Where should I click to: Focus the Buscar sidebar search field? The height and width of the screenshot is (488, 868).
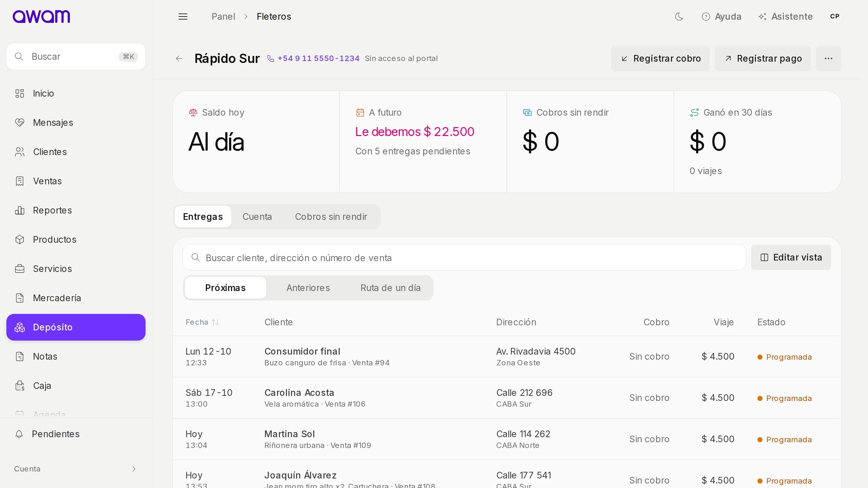[x=76, y=57]
